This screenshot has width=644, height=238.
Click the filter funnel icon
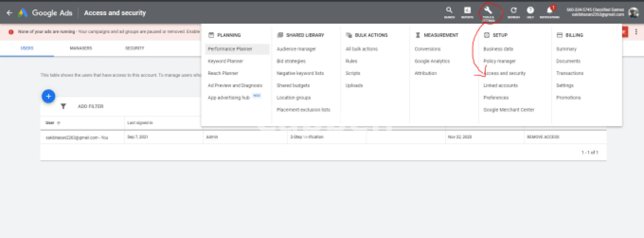point(63,106)
